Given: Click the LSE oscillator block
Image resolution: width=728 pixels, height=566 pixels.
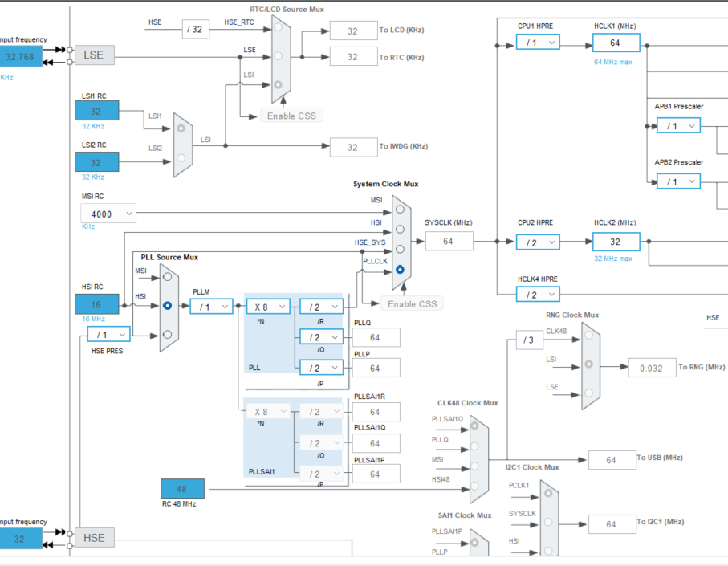Looking at the screenshot, I should click(x=94, y=55).
